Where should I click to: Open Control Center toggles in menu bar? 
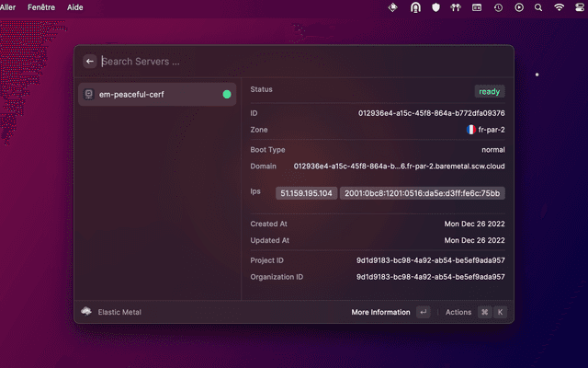pyautogui.click(x=579, y=7)
